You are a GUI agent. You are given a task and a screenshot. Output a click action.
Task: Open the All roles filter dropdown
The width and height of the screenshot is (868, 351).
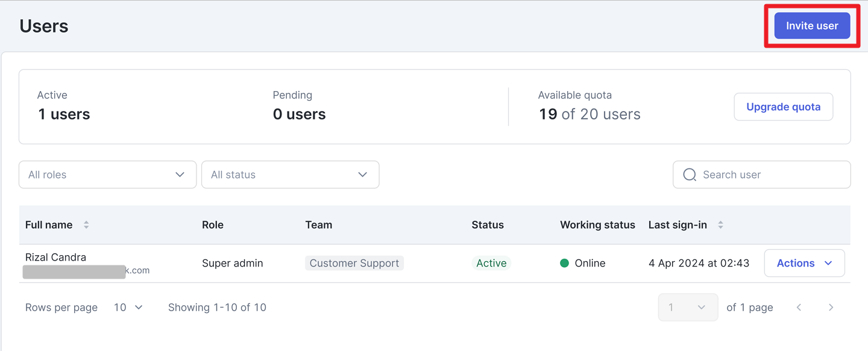(107, 174)
